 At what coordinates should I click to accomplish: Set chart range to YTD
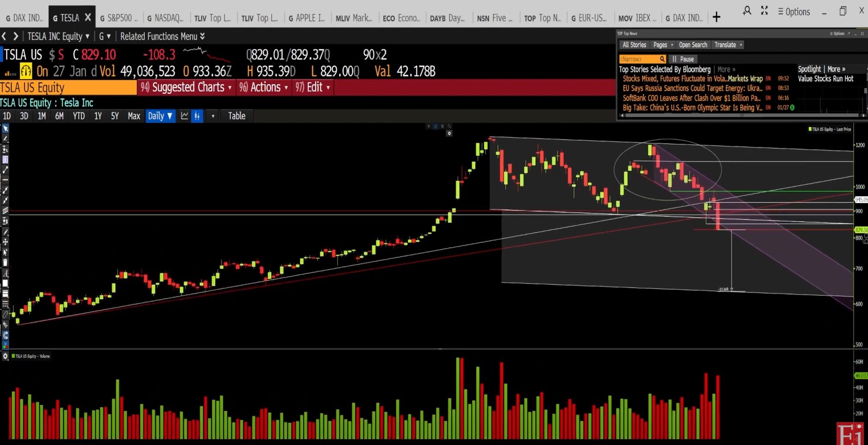(79, 116)
